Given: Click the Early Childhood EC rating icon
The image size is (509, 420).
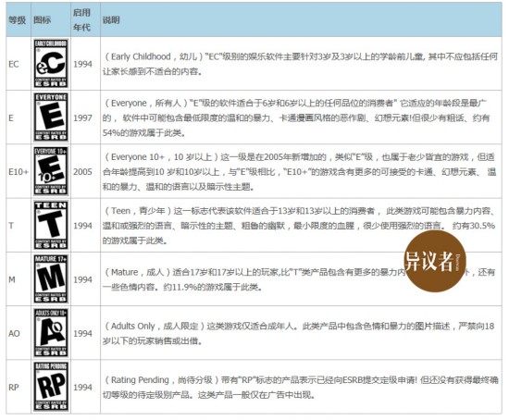Looking at the screenshot, I should point(51,63).
